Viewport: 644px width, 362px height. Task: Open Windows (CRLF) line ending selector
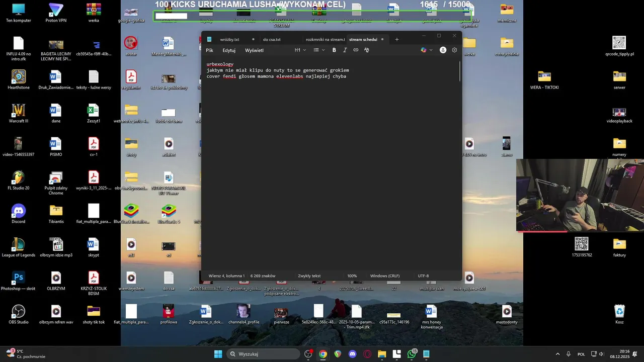(x=385, y=276)
